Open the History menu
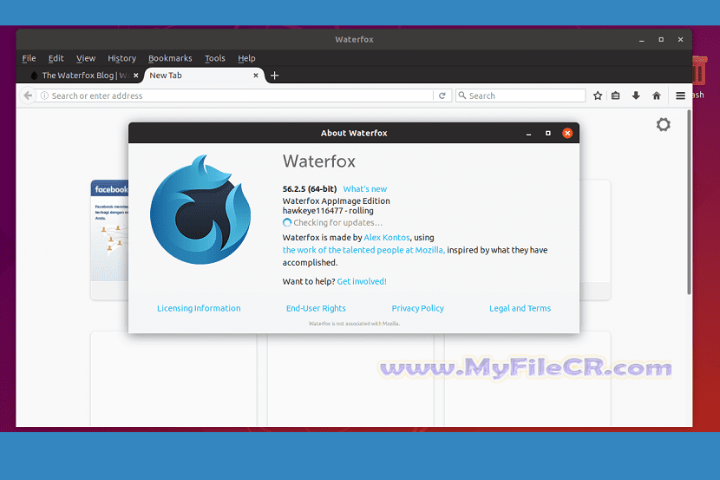This screenshot has width=720, height=480. point(122,58)
